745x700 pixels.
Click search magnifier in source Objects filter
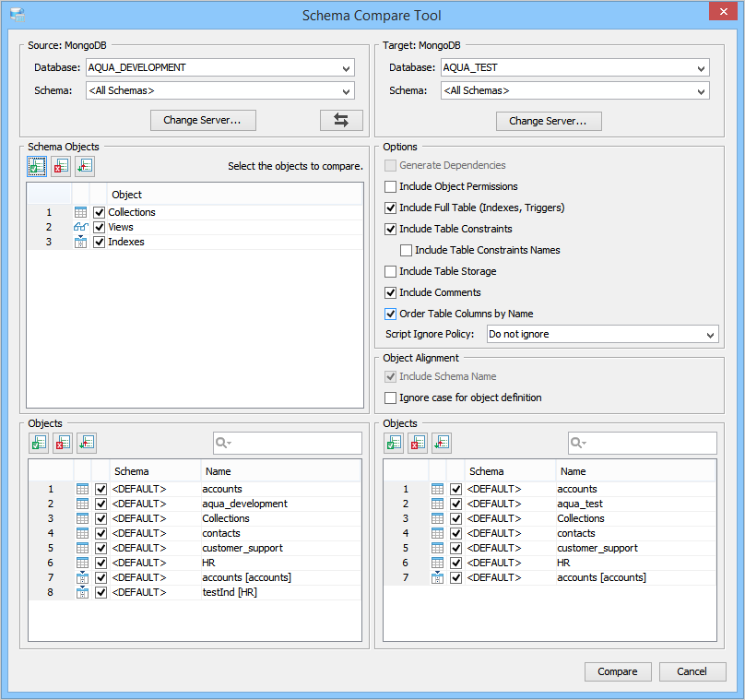click(223, 443)
